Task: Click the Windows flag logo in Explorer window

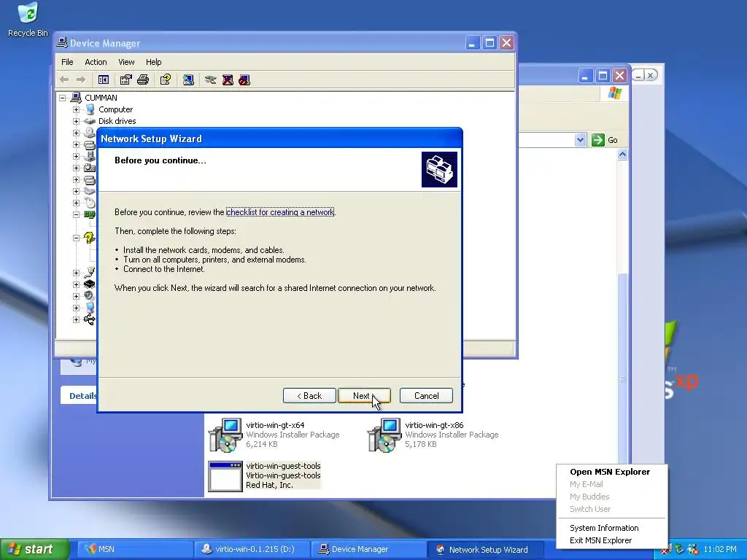Action: [614, 93]
